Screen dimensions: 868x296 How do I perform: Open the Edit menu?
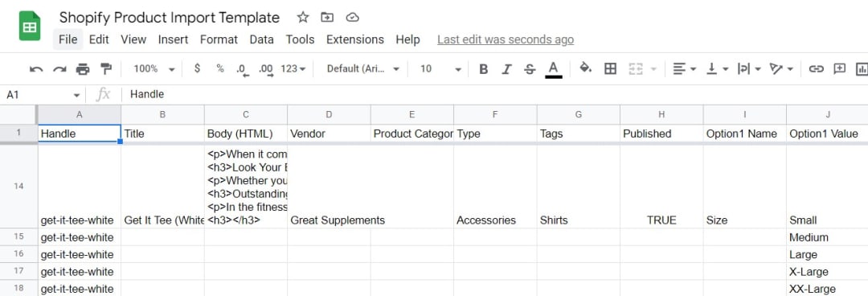[99, 39]
